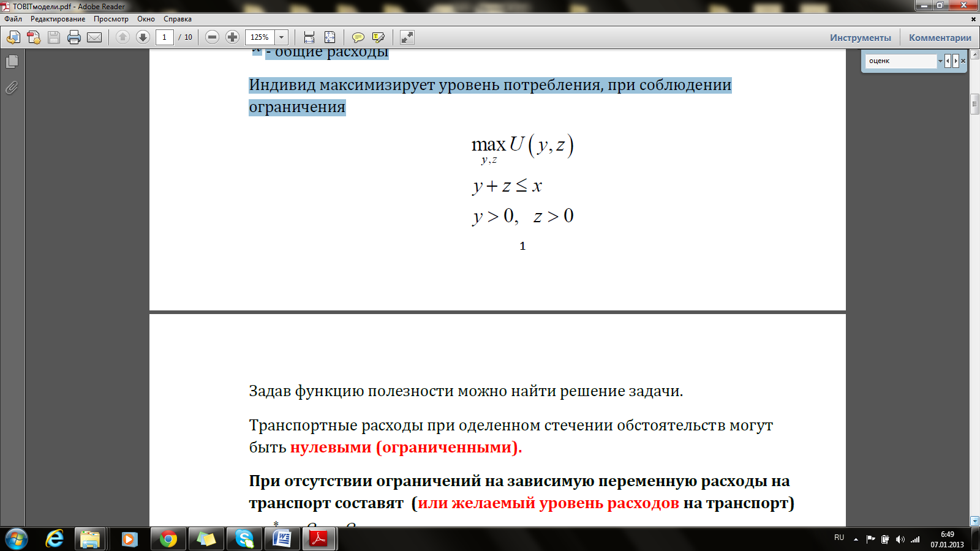Click the volume speaker tray icon

(x=900, y=539)
